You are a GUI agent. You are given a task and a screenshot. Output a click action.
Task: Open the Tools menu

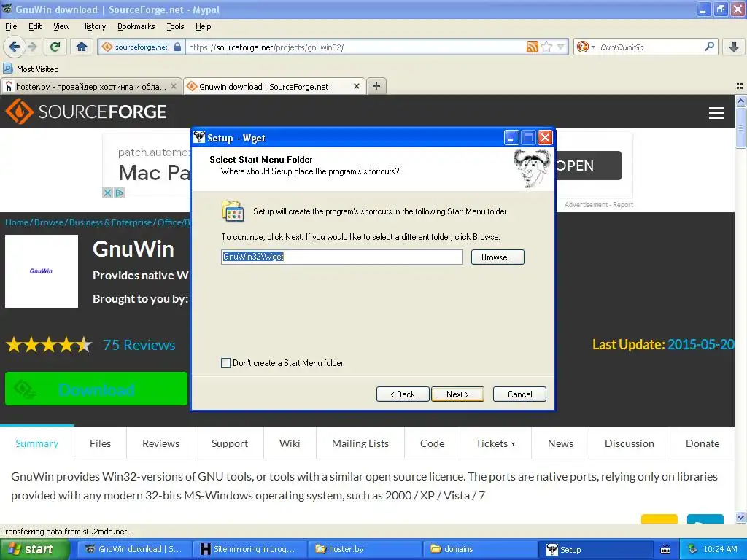(175, 26)
